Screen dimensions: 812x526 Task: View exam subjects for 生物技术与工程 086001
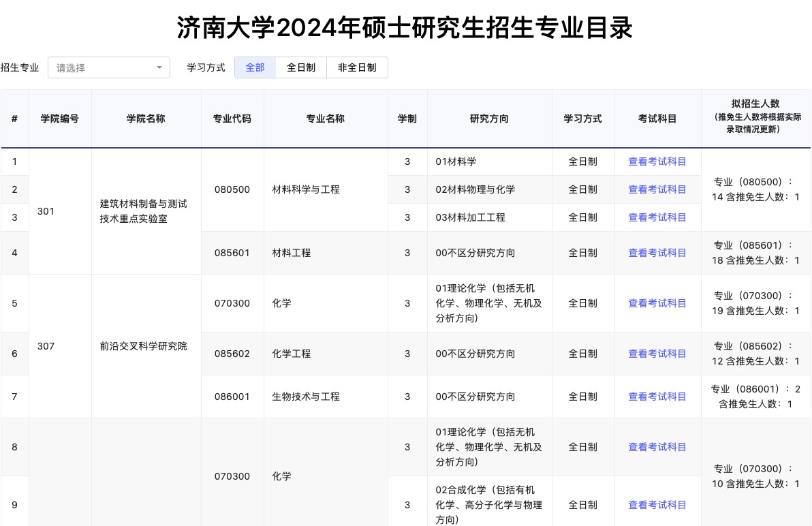tap(657, 397)
